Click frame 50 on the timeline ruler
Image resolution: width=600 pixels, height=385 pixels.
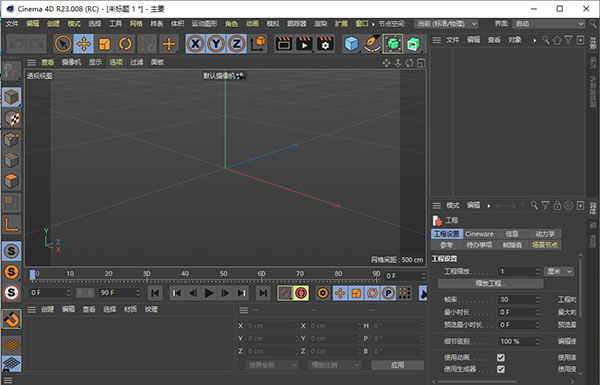(x=223, y=274)
